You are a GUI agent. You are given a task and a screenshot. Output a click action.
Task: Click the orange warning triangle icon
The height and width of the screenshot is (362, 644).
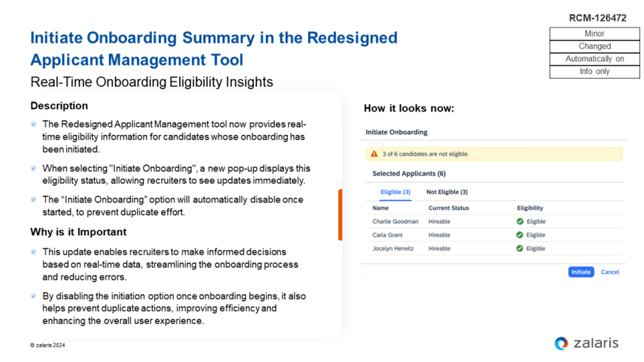(x=374, y=154)
